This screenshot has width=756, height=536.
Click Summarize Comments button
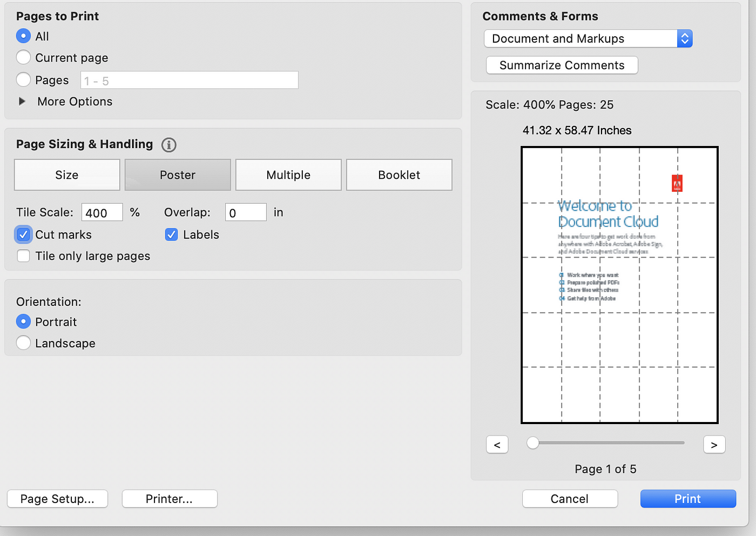coord(562,65)
